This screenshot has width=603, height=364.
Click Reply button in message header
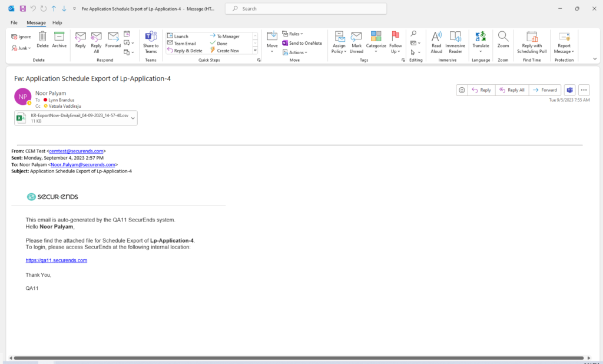(482, 90)
